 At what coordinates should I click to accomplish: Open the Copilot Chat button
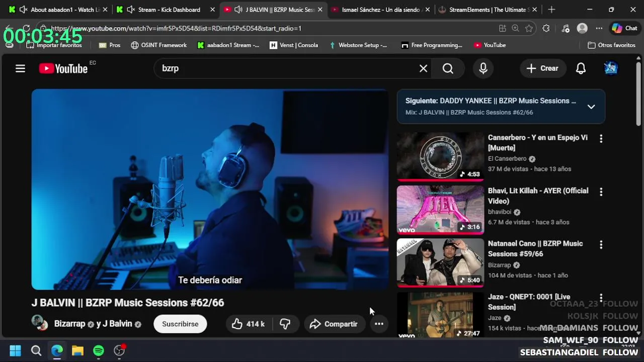[624, 29]
